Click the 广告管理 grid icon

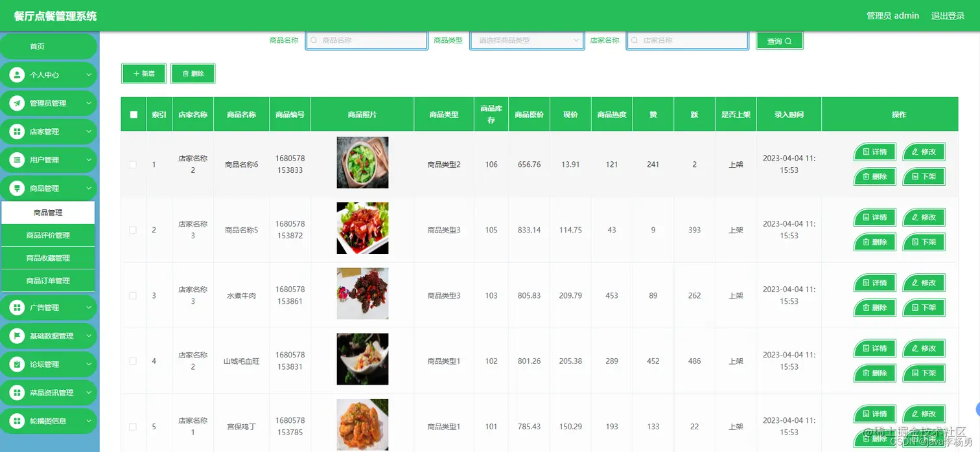tap(17, 308)
